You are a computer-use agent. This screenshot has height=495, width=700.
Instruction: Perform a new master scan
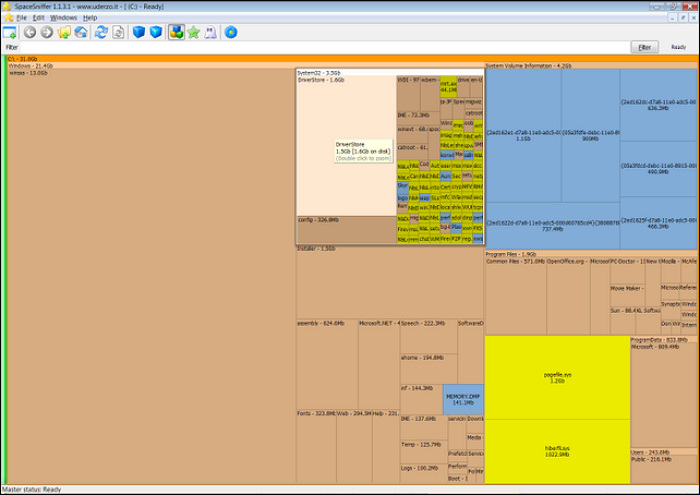click(101, 32)
